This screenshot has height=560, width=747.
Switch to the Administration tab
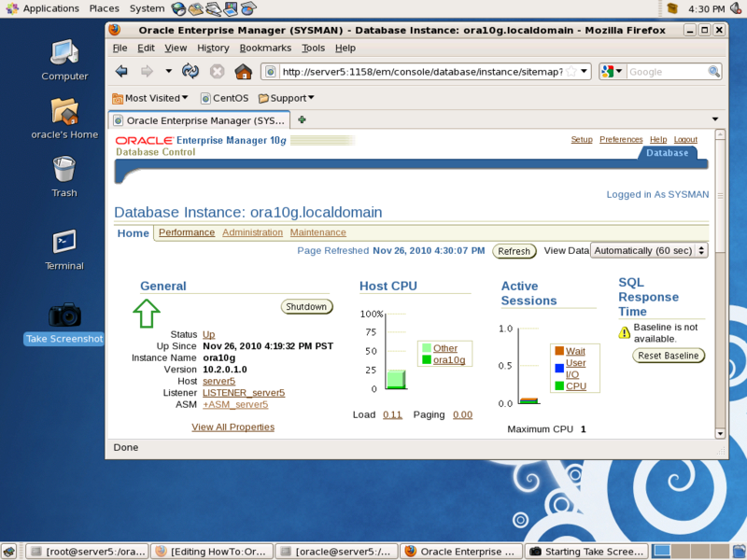point(252,232)
